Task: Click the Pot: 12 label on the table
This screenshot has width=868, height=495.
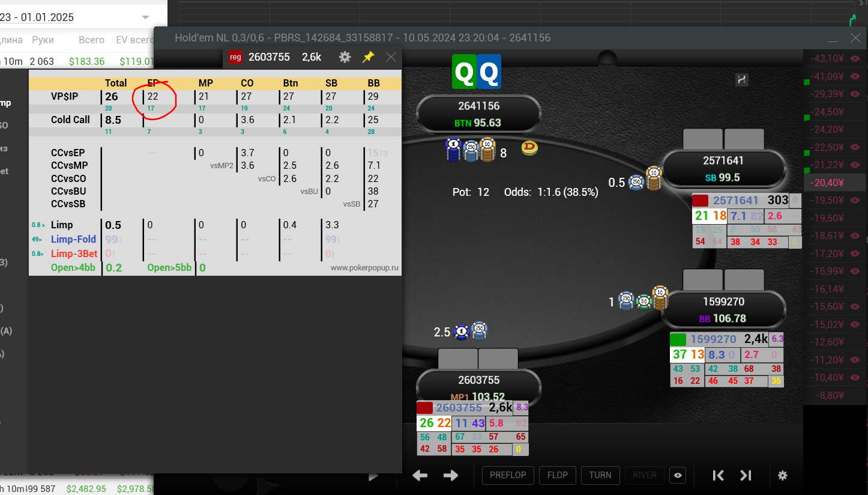Action: point(471,192)
